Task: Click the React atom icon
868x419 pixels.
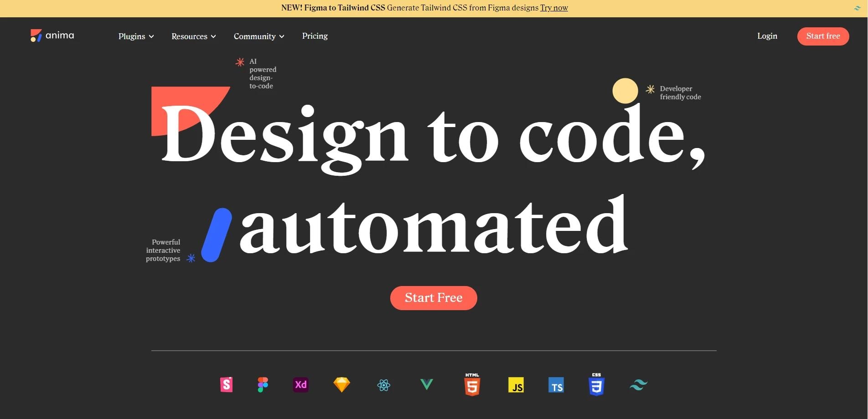Action: point(384,385)
